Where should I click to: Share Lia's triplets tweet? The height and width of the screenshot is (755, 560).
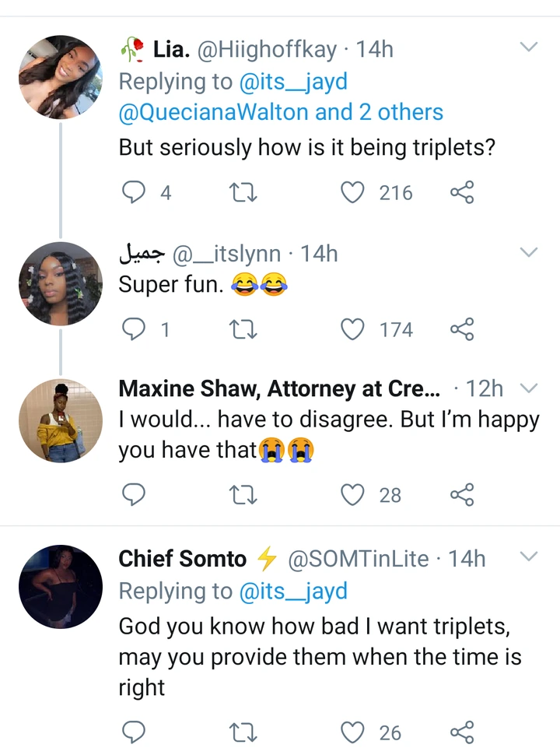[462, 192]
